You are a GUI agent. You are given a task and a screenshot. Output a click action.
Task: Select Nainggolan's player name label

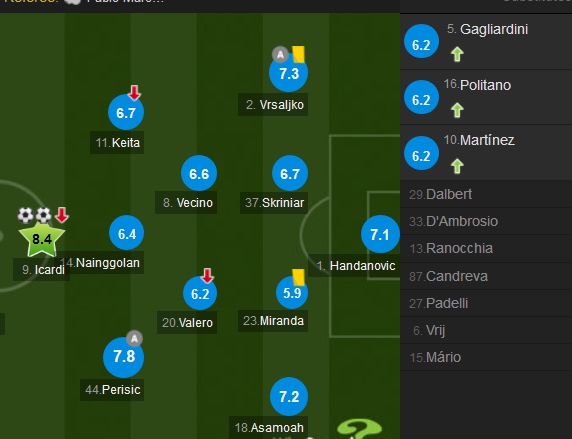point(101,263)
